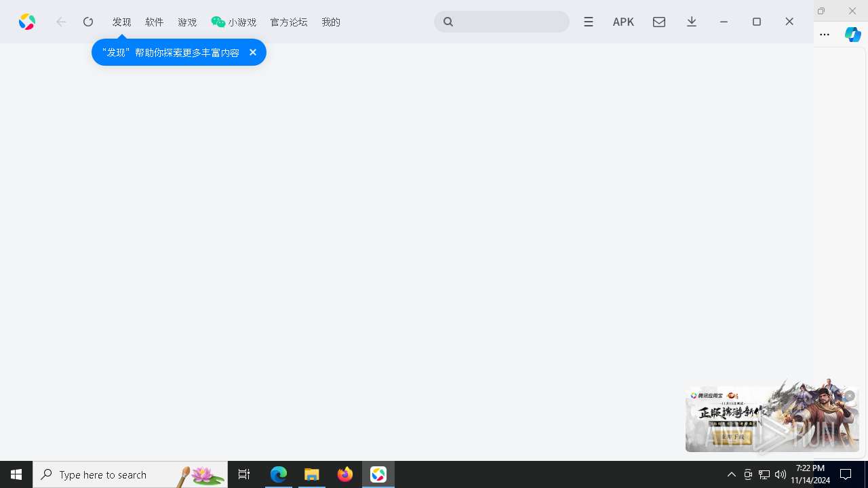Launch Microsoft Edge from taskbar
This screenshot has width=868, height=488.
click(x=279, y=474)
